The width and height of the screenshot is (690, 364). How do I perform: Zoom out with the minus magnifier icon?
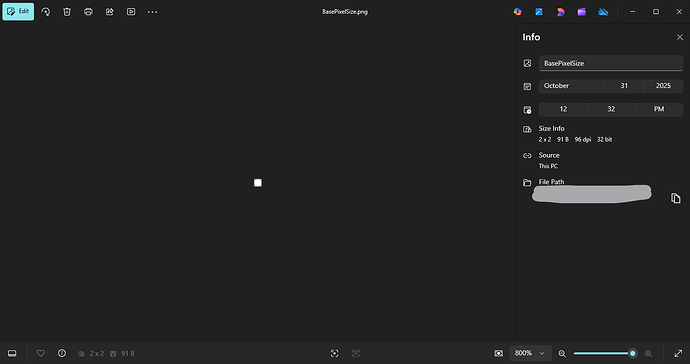(x=562, y=353)
